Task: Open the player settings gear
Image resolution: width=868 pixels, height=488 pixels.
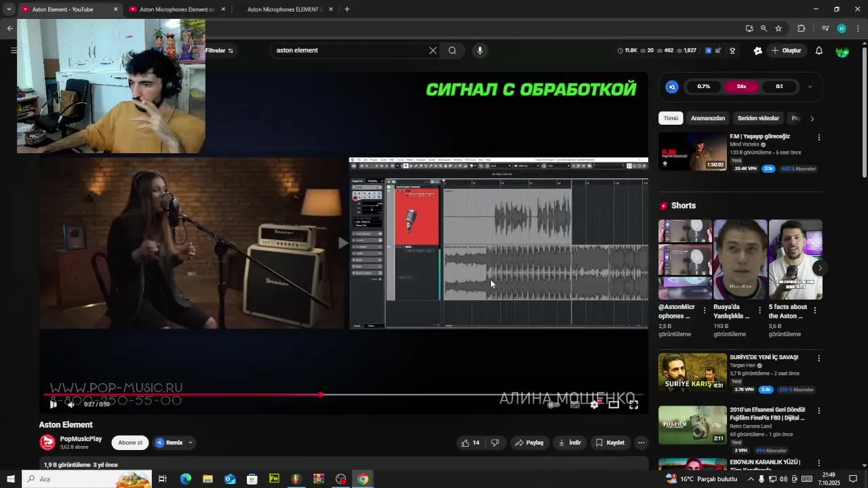Action: [594, 404]
